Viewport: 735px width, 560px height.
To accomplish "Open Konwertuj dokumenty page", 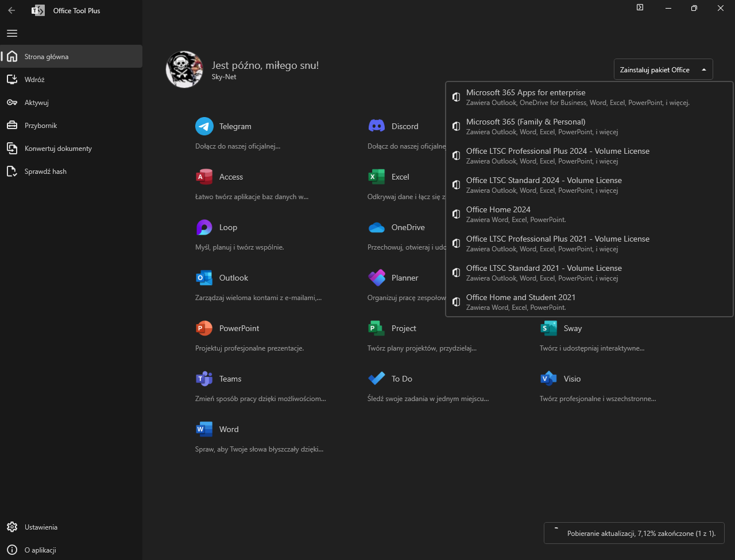I will (x=71, y=148).
